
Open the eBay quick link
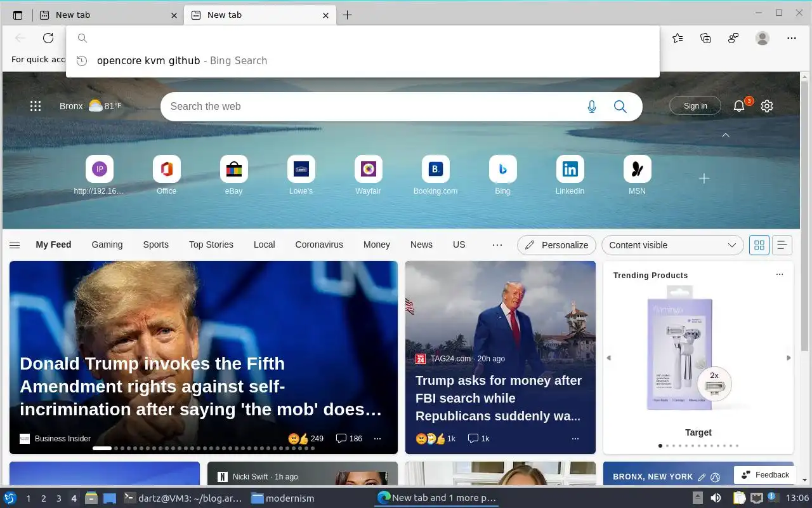coord(233,175)
